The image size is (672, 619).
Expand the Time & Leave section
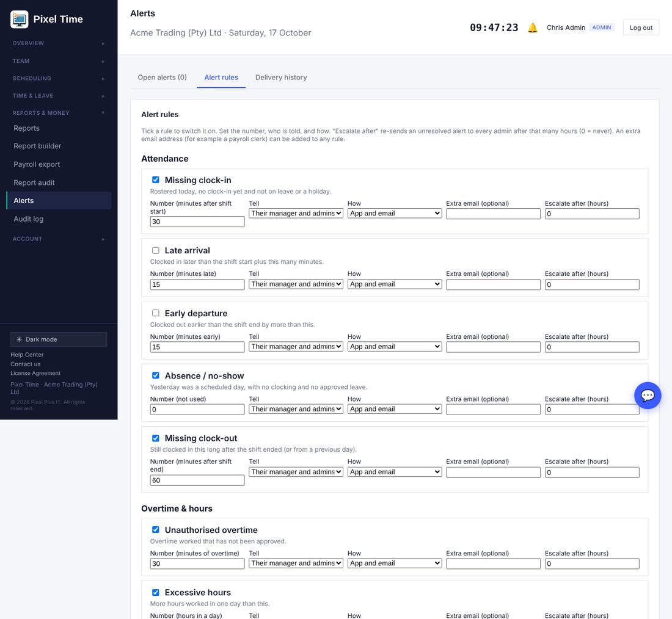[x=59, y=96]
